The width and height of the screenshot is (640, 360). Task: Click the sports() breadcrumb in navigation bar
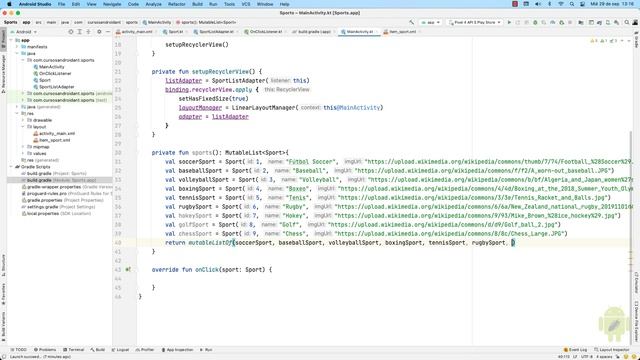(x=206, y=22)
